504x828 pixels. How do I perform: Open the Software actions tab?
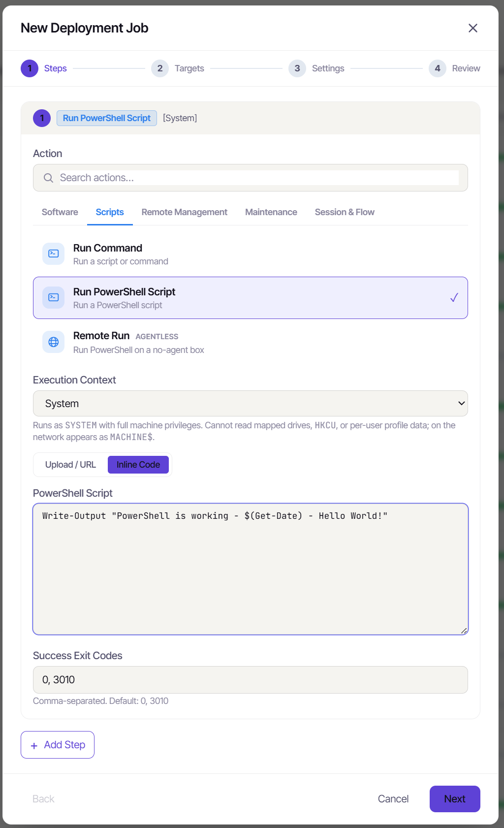tap(60, 212)
